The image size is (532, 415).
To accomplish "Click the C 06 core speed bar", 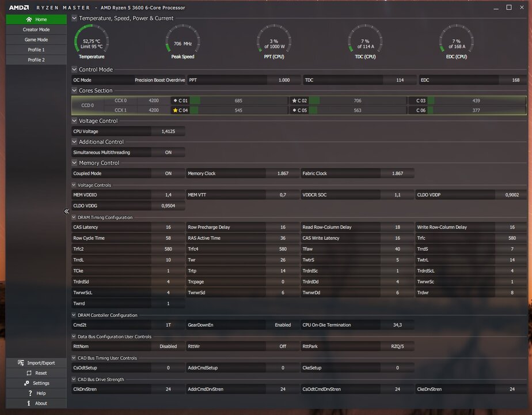I will pyautogui.click(x=476, y=110).
